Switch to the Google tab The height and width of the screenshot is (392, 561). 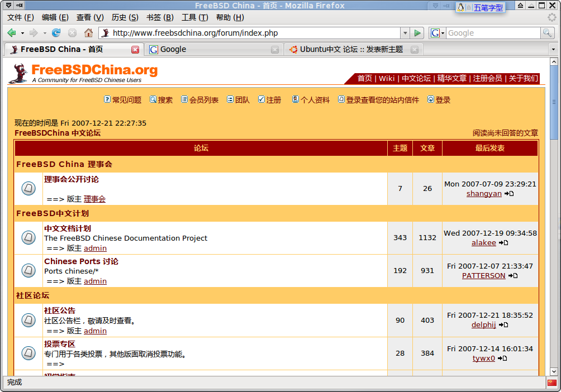tap(213, 49)
